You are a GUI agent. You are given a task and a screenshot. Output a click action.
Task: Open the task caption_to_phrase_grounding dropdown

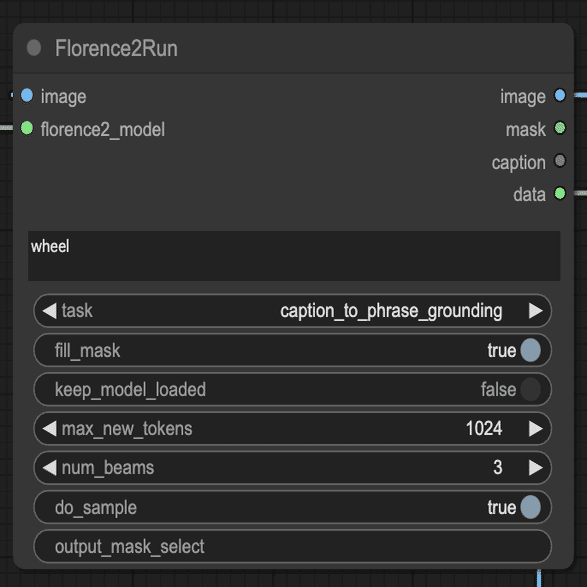[391, 311]
